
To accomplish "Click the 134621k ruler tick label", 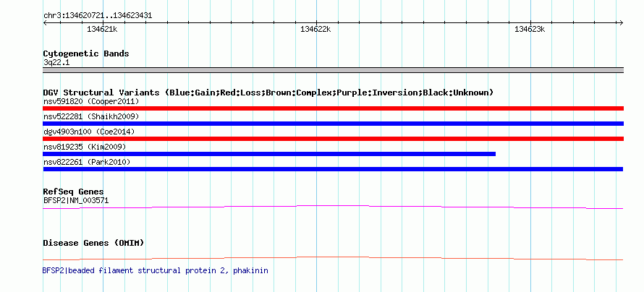I will [x=102, y=29].
